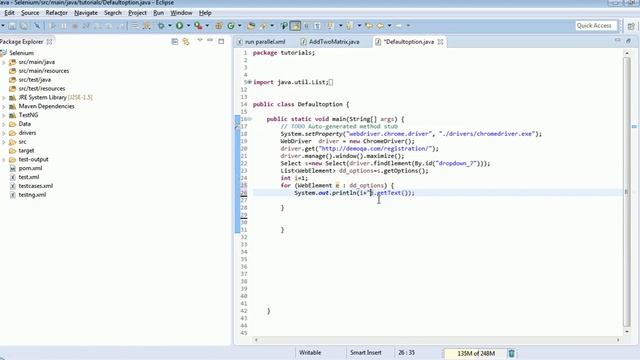
Task: Open the External Tools dropdown arrow
Action: coord(207,26)
